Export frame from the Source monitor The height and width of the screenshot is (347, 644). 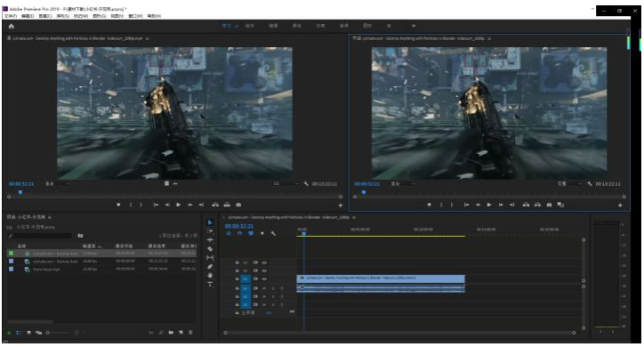tap(238, 205)
